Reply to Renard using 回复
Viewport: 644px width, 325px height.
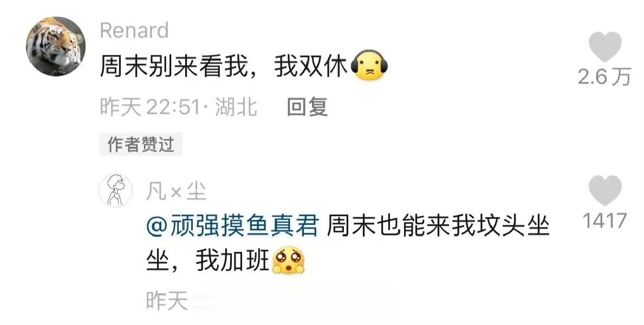pos(307,107)
